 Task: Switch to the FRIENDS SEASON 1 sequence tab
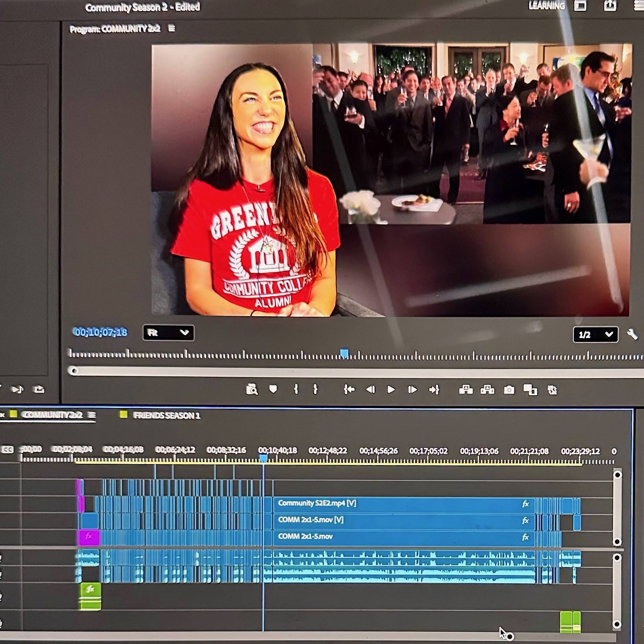167,415
